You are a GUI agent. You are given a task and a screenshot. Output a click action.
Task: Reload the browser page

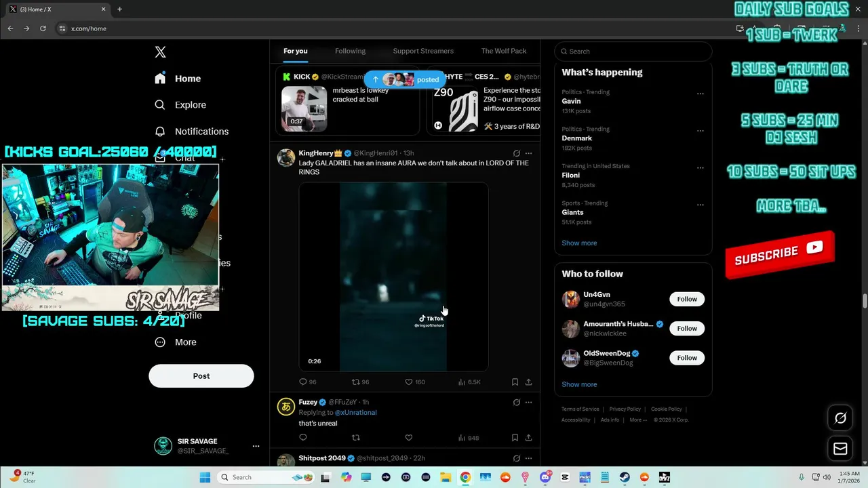pyautogui.click(x=43, y=28)
